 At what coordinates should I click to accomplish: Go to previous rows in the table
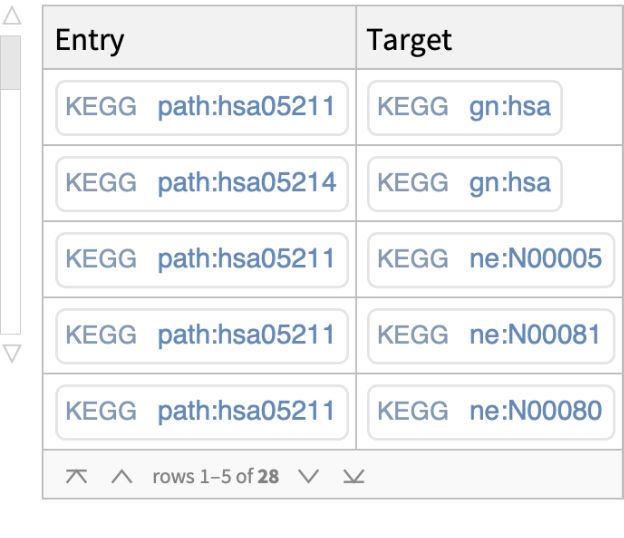point(122,476)
